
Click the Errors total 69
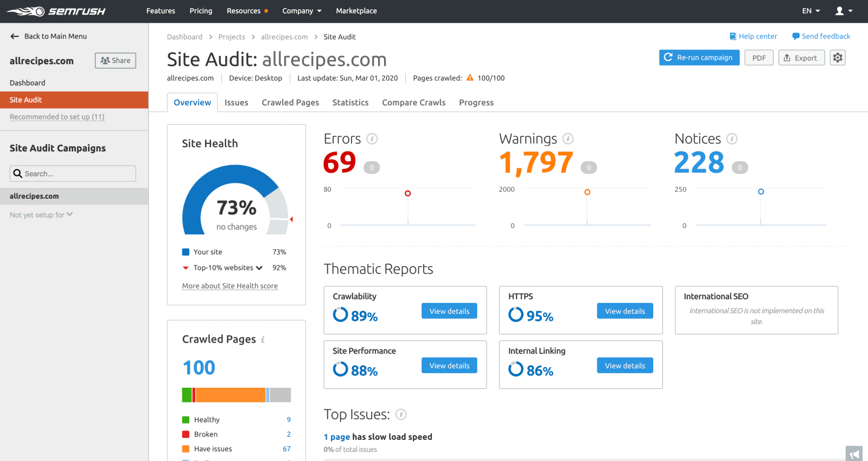point(340,162)
